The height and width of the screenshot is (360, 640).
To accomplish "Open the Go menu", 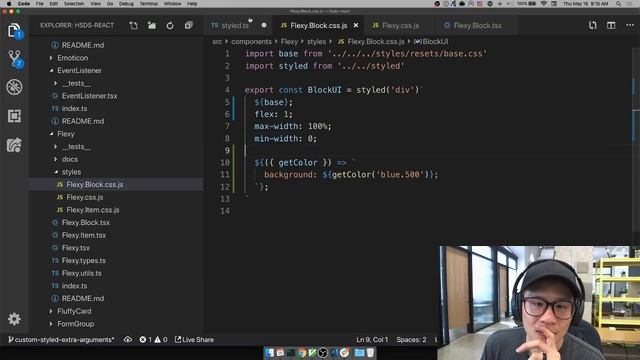I will (x=110, y=4).
